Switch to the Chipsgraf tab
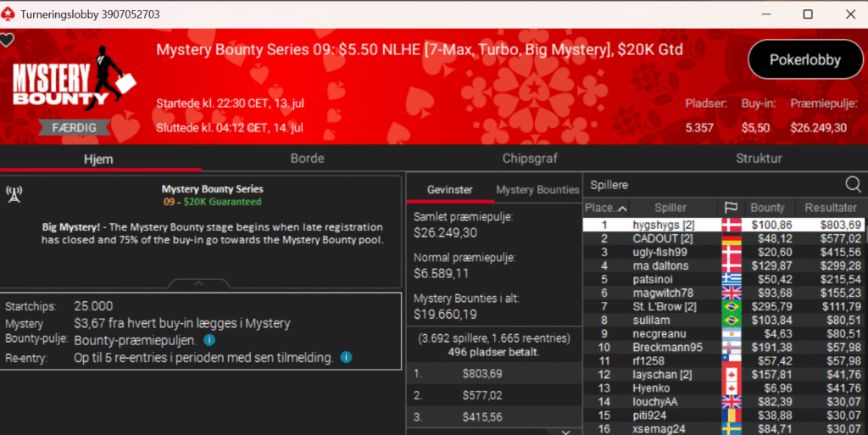Image resolution: width=868 pixels, height=435 pixels. (530, 159)
